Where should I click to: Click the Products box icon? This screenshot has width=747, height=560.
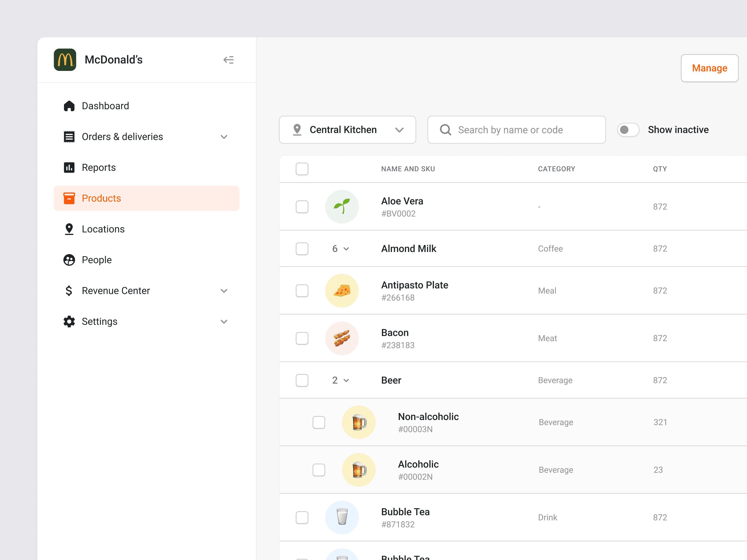click(69, 198)
